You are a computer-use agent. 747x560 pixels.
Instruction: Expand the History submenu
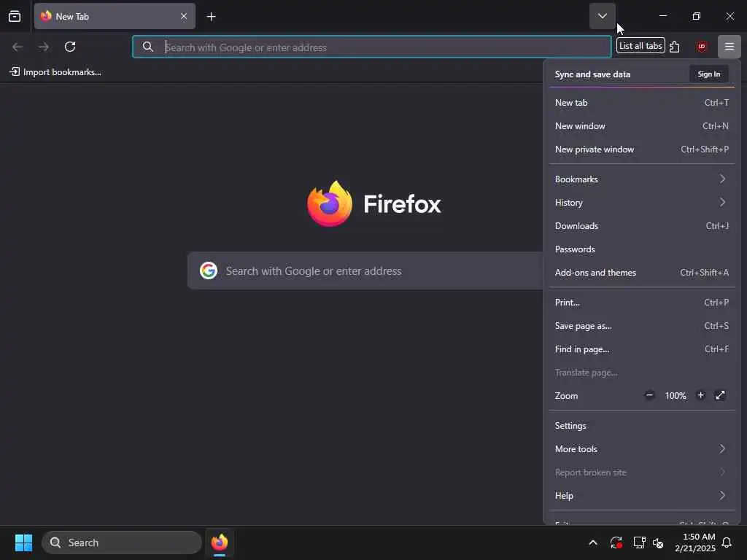click(x=642, y=203)
